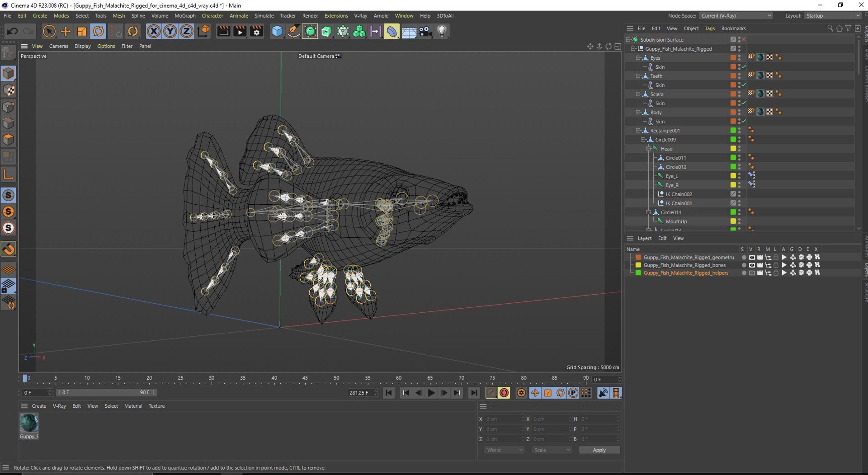The image size is (868, 475).
Task: Collapse the Subdivision Surface tree node
Action: click(x=628, y=40)
